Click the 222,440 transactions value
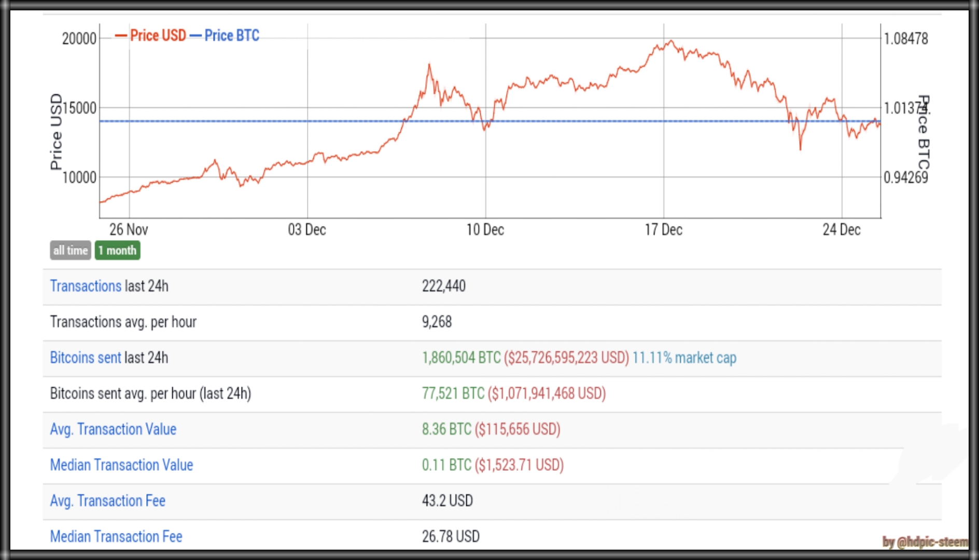This screenshot has width=979, height=560. [x=444, y=286]
